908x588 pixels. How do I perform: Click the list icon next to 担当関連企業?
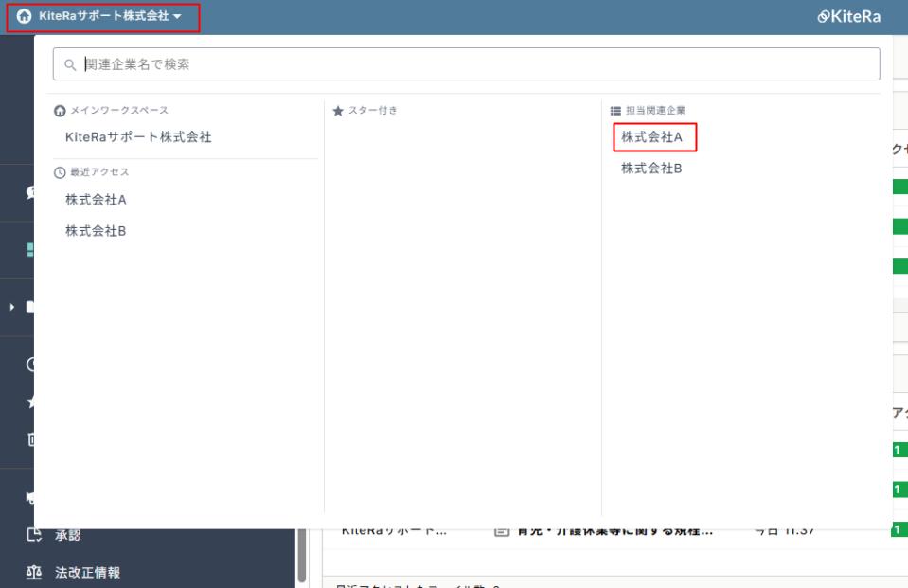click(615, 111)
